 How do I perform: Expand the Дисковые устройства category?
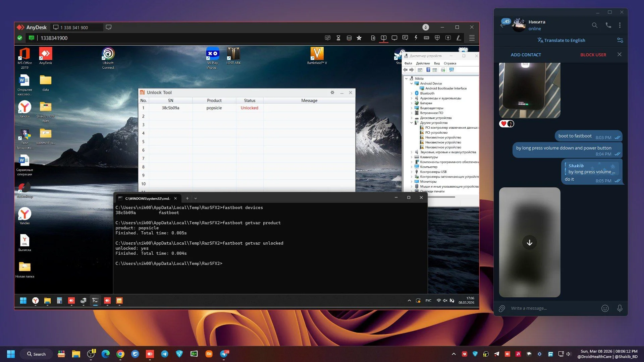[x=412, y=118]
